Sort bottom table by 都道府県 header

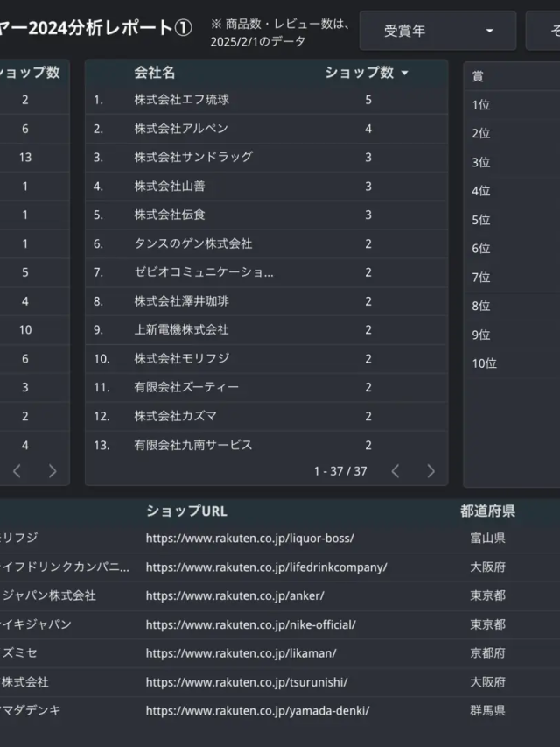coord(487,511)
